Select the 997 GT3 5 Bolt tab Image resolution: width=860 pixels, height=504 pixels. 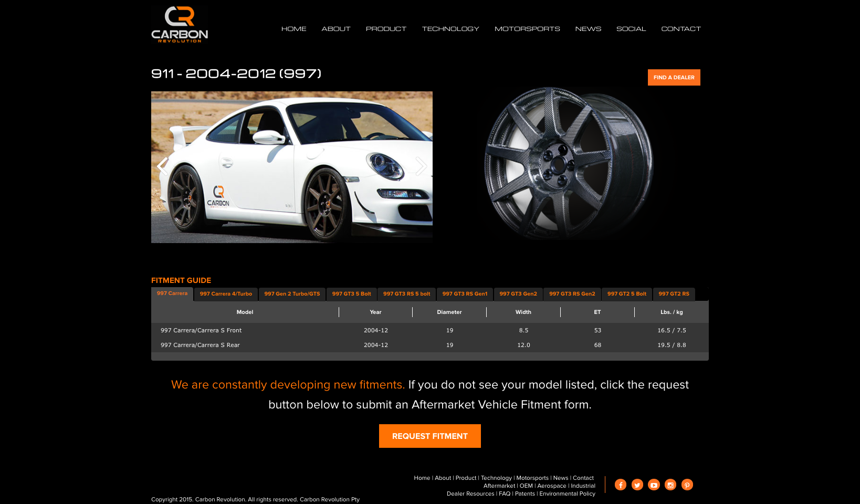pyautogui.click(x=352, y=294)
